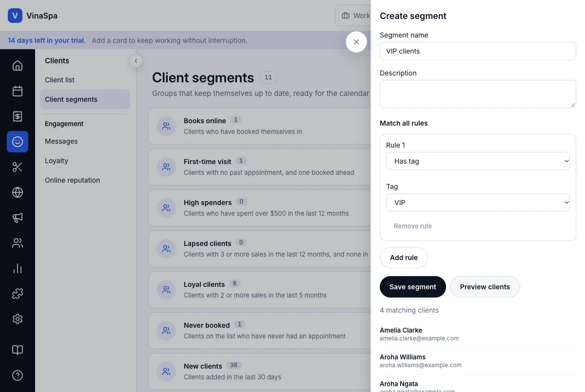Image resolution: width=585 pixels, height=392 pixels.
Task: Click the First-time visit segment icon
Action: pyautogui.click(x=166, y=167)
